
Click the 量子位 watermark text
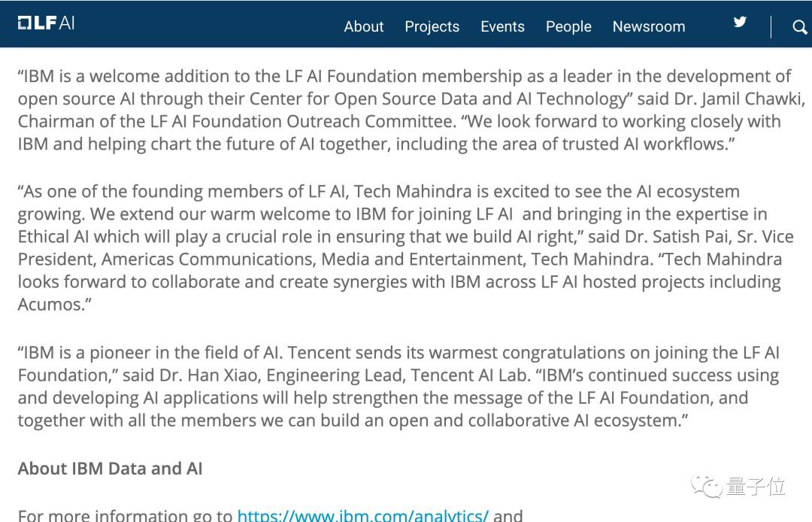pyautogui.click(x=756, y=487)
